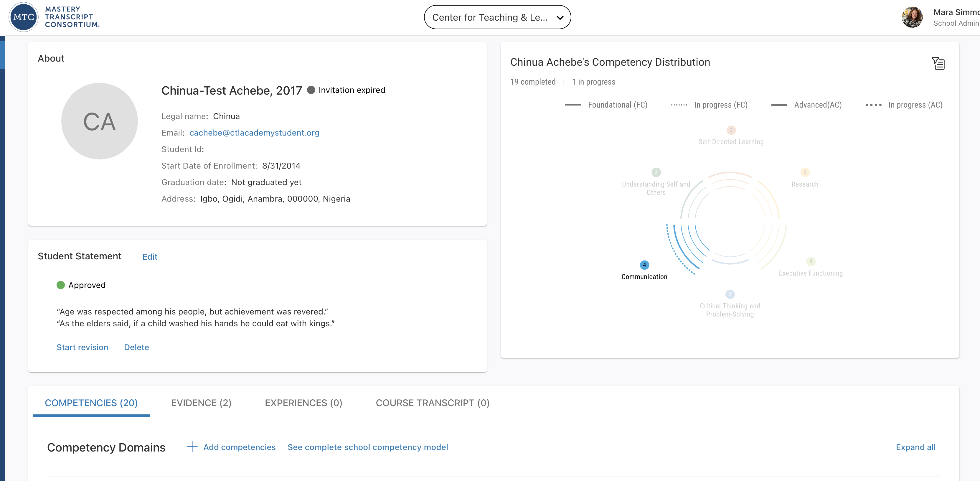
Task: Delete the student statement
Action: [136, 347]
